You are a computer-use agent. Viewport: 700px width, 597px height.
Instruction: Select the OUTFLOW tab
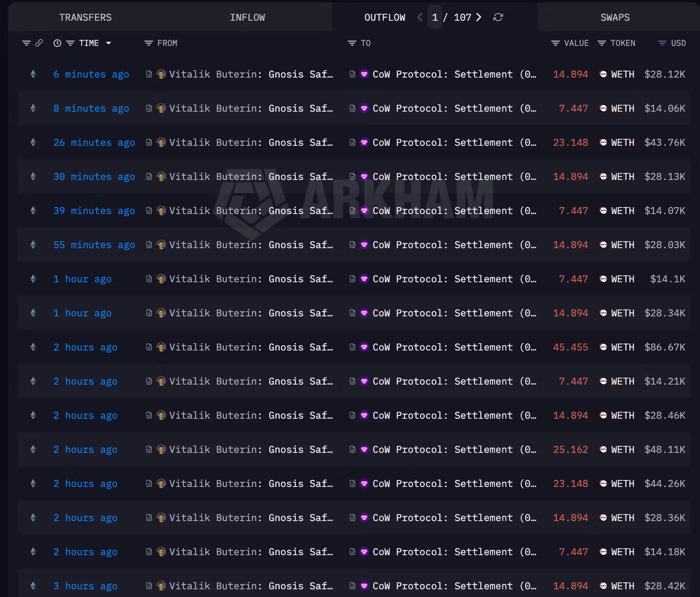385,17
